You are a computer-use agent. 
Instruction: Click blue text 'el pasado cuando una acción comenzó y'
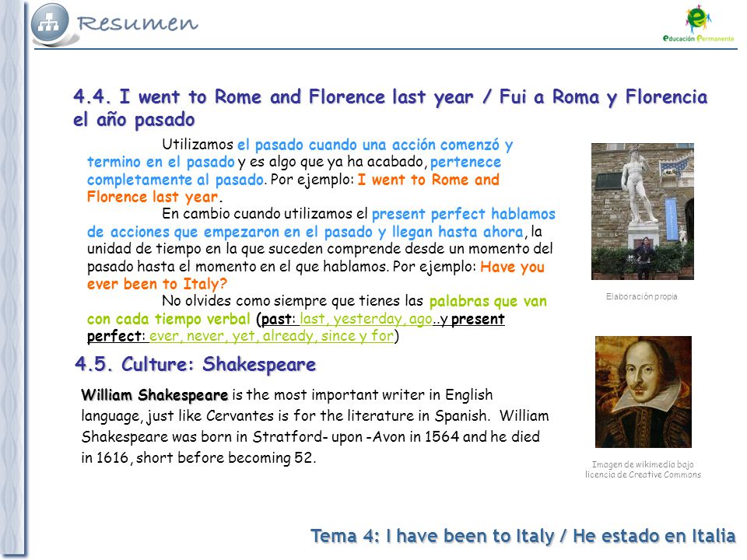(375, 145)
